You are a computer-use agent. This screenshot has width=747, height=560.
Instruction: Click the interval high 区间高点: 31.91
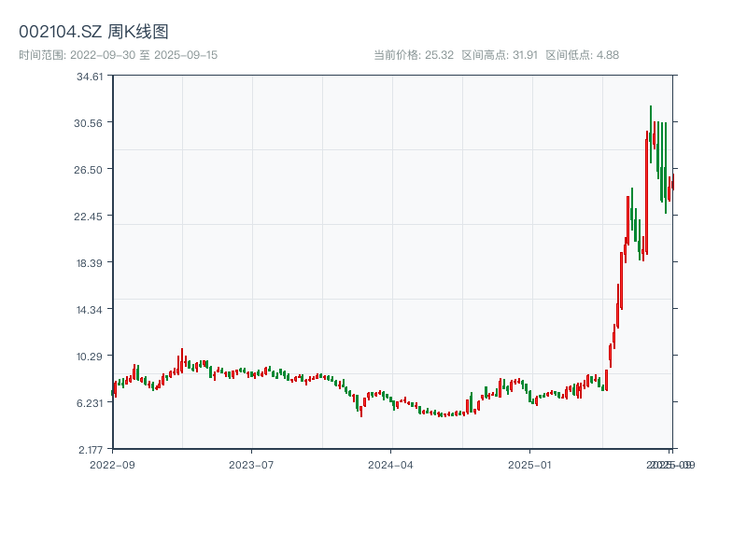point(500,55)
